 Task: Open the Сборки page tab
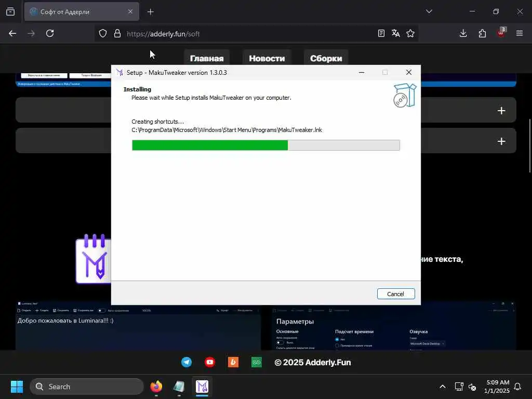tap(326, 58)
